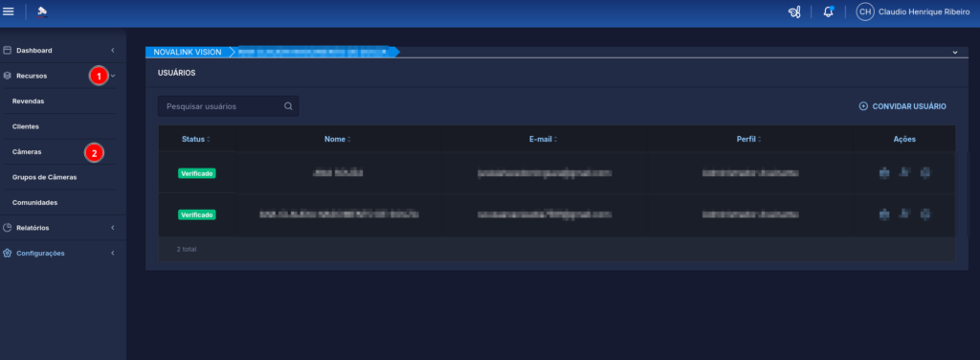The height and width of the screenshot is (360, 980).
Task: Expand the Configurações chevron
Action: (x=113, y=253)
